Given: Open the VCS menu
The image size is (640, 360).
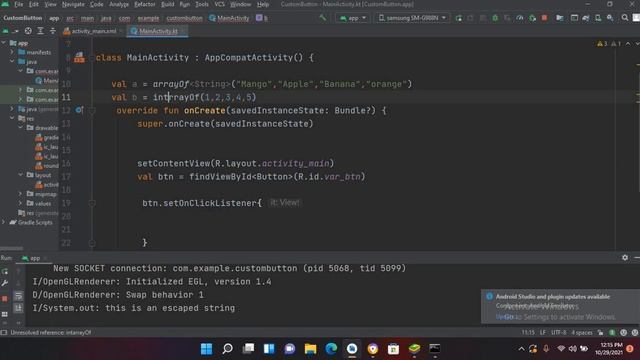Looking at the screenshot, I should tap(220, 4).
